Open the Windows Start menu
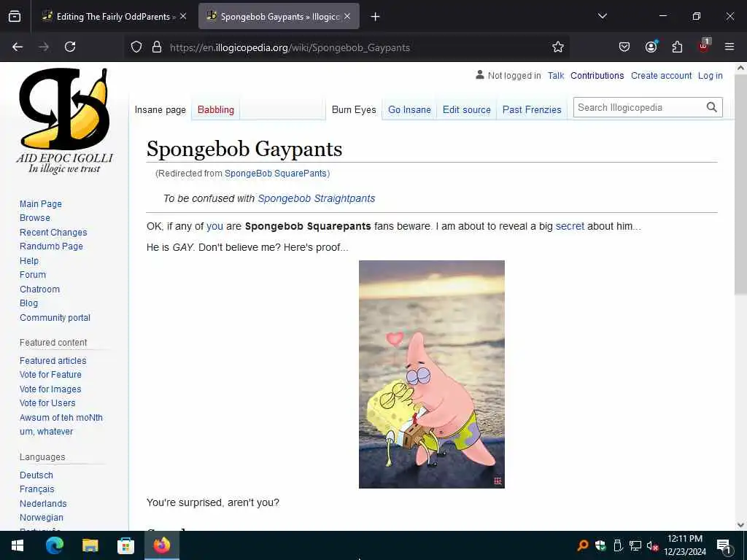Image resolution: width=747 pixels, height=560 pixels. pos(18,545)
